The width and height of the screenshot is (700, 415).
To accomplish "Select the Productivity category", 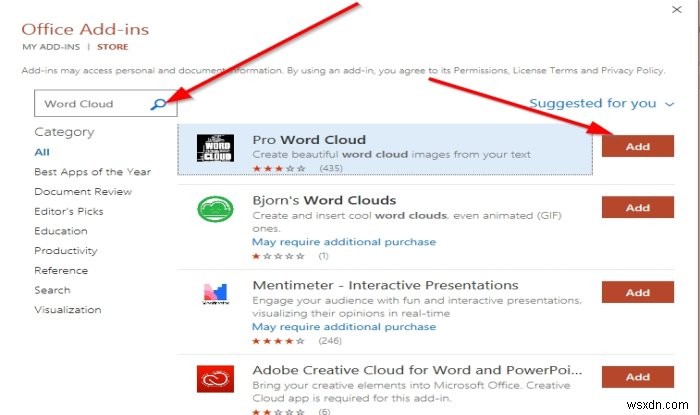I will coord(66,250).
